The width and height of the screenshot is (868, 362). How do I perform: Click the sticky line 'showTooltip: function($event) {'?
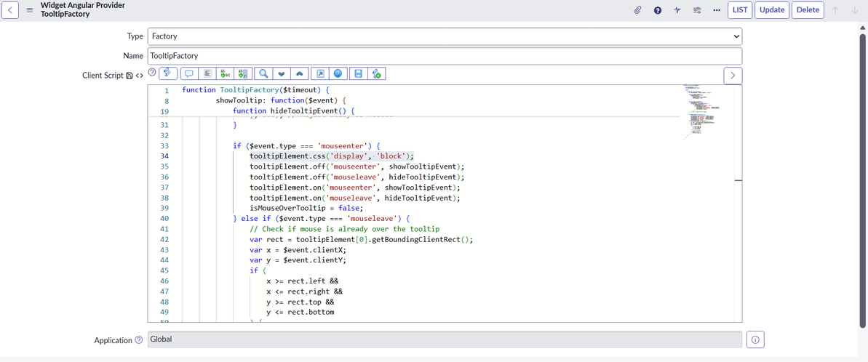pos(281,101)
